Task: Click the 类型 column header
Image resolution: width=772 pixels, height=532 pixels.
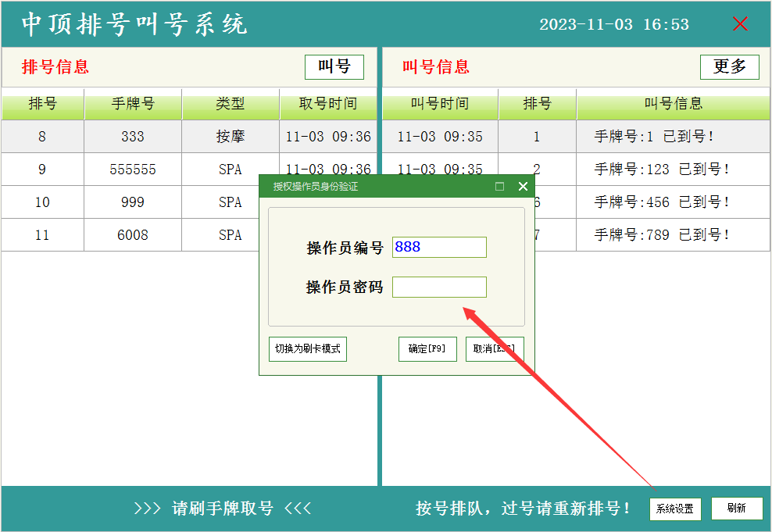Action: point(231,104)
